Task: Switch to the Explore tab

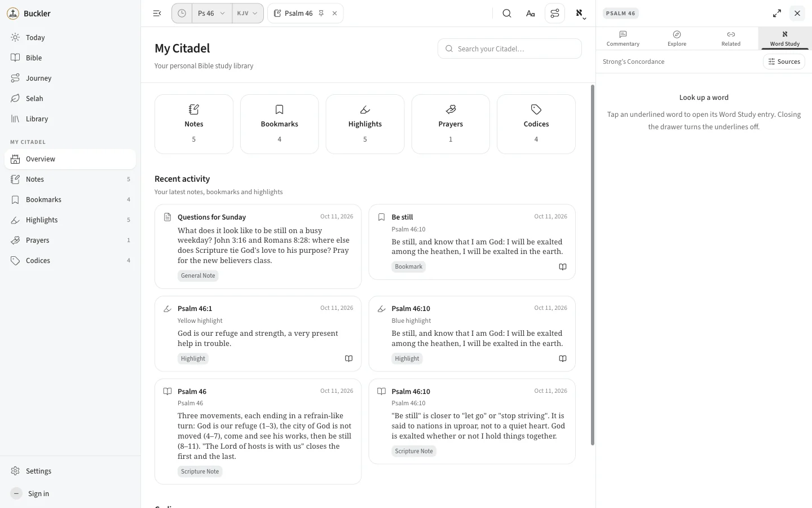Action: (677, 38)
